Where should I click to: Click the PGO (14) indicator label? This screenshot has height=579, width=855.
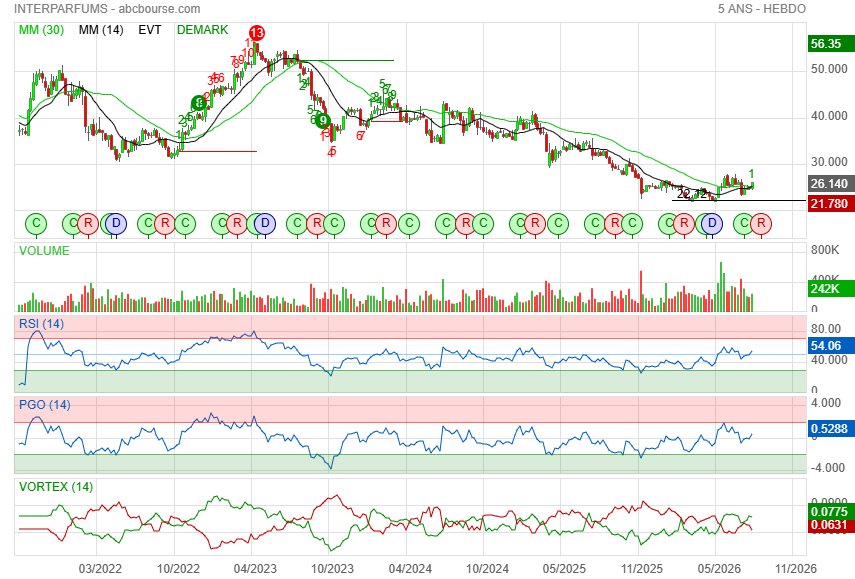(45, 405)
